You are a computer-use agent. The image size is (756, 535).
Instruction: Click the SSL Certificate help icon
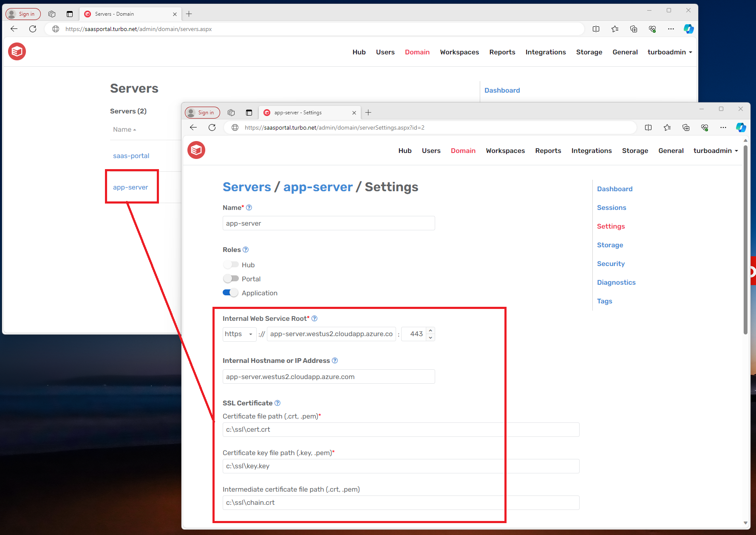(277, 403)
